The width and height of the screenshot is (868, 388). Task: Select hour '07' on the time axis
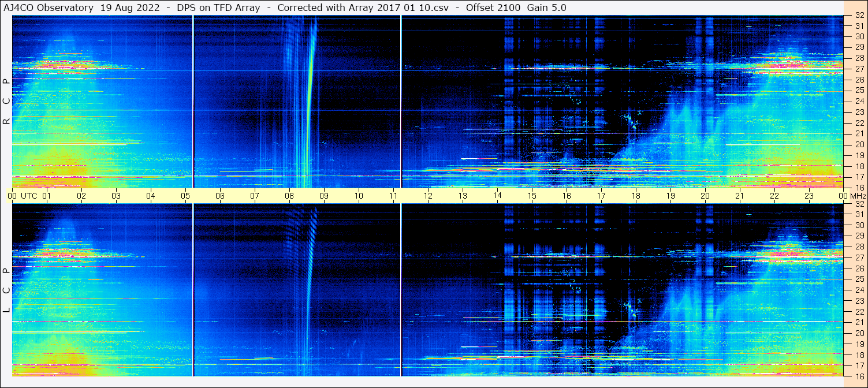point(255,196)
